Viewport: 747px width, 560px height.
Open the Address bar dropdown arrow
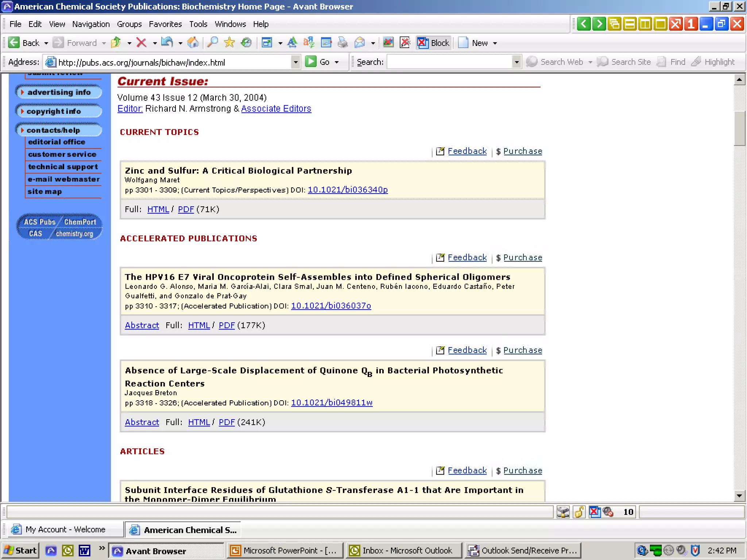[x=295, y=62]
